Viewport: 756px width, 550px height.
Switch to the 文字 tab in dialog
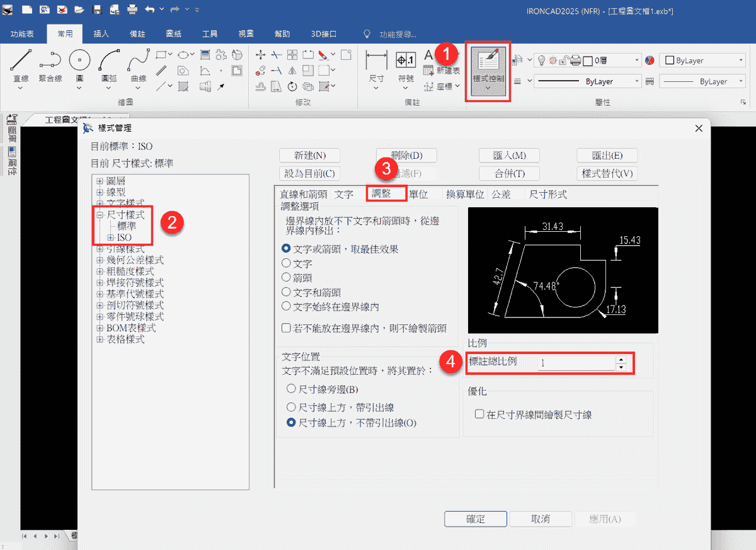344,194
